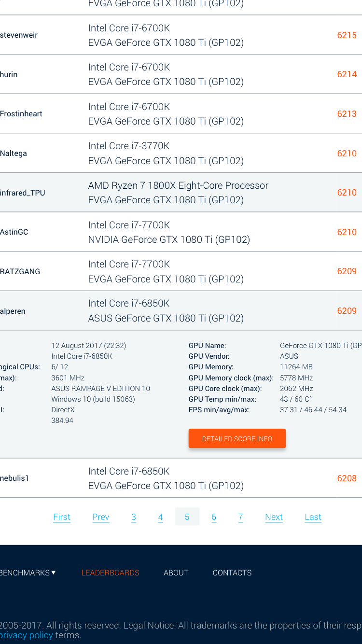Expand AstinGC's NVIDIA GeForce entry
Image resolution: width=362 pixels, height=644 pixels.
[x=181, y=232]
